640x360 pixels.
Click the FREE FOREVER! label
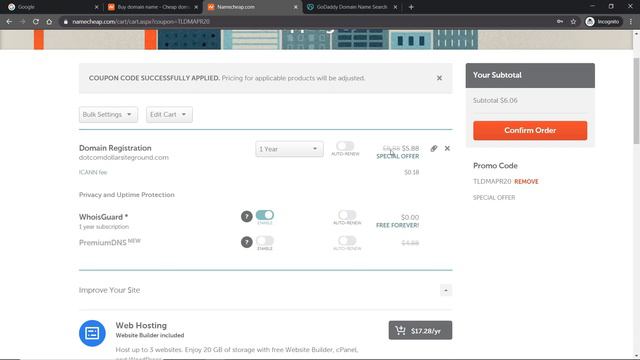click(398, 225)
